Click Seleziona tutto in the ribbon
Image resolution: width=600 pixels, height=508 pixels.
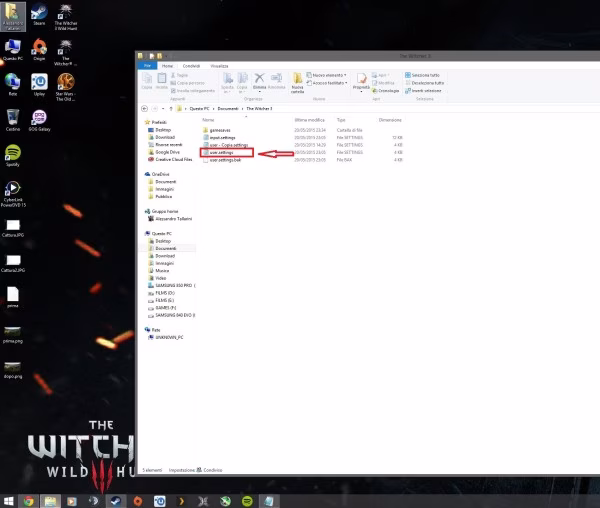pyautogui.click(x=422, y=75)
